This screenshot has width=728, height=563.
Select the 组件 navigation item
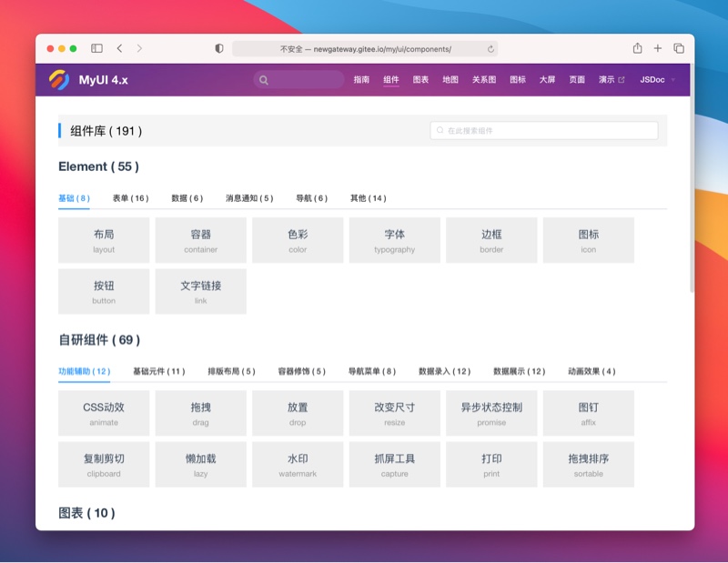point(391,79)
